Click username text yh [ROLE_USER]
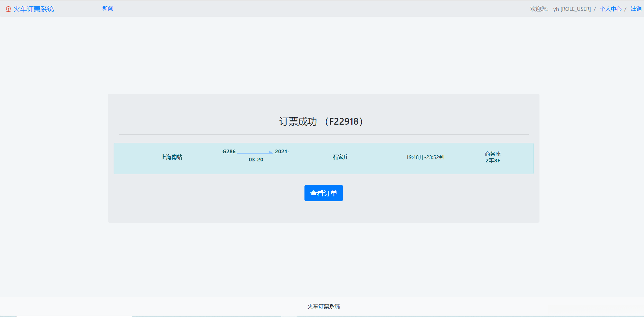The height and width of the screenshot is (317, 644). click(572, 9)
